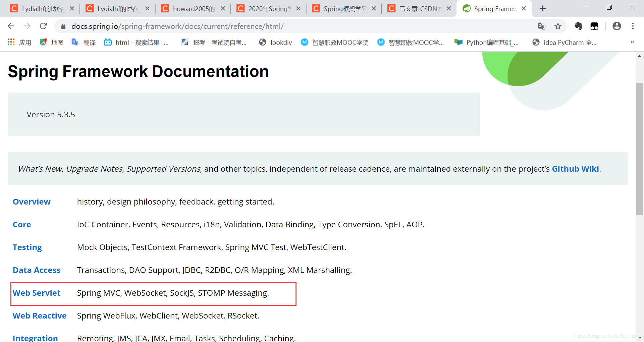Open the Evernote elephant extension
This screenshot has height=342, width=644.
click(x=578, y=26)
